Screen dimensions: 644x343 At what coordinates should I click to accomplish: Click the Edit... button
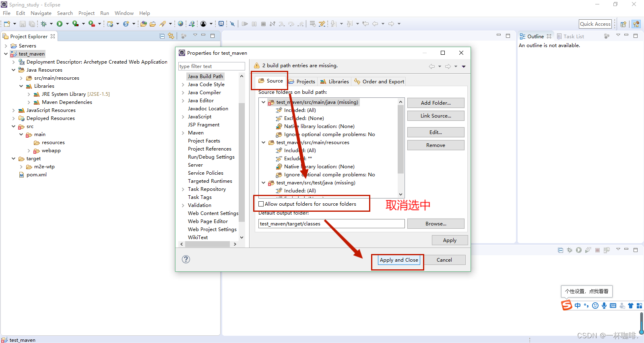pos(436,132)
